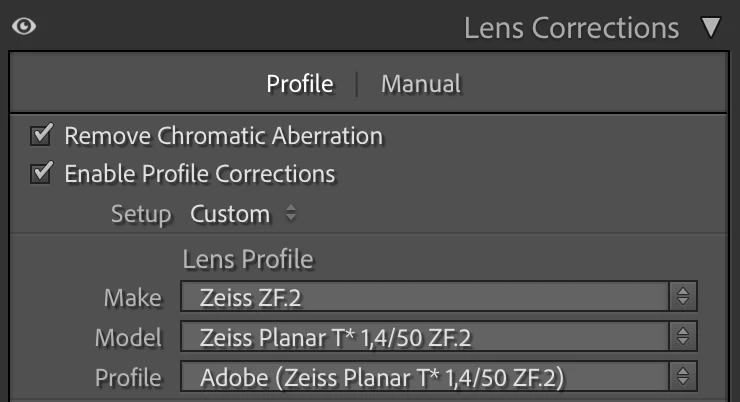Click the Profile field stepper arrows
Image resolution: width=740 pixels, height=402 pixels.
coord(683,377)
